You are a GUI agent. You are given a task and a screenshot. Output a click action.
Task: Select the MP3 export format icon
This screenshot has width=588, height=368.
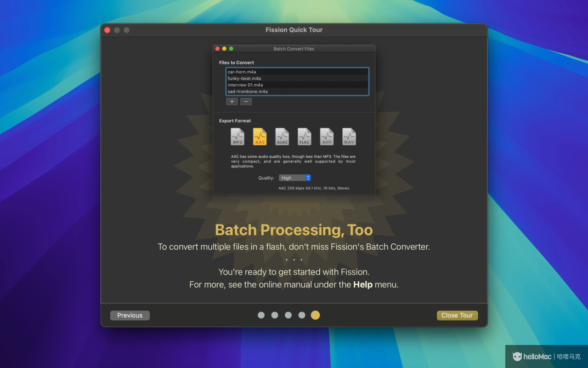tap(237, 137)
